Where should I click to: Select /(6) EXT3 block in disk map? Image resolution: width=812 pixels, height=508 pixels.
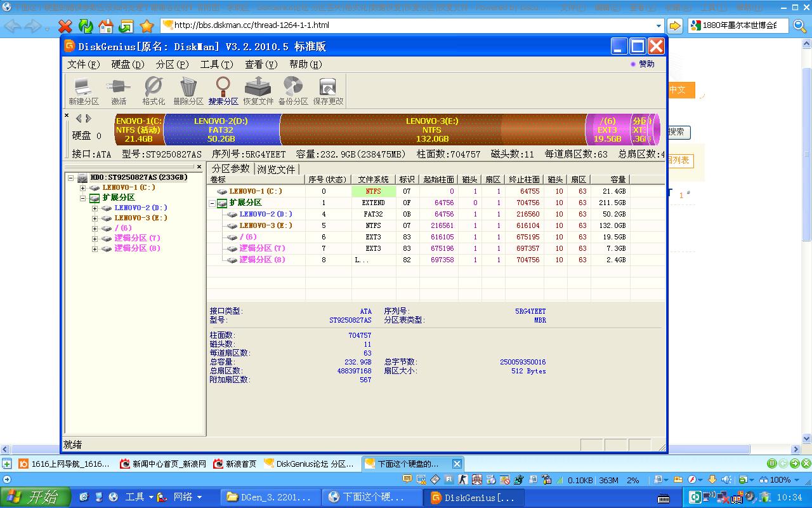click(x=607, y=130)
